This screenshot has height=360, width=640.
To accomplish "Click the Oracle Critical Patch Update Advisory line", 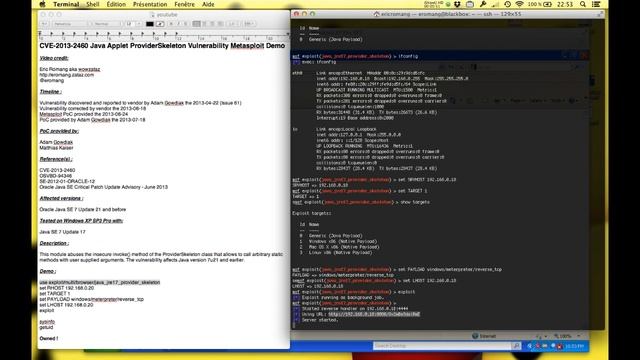I will click(104, 187).
